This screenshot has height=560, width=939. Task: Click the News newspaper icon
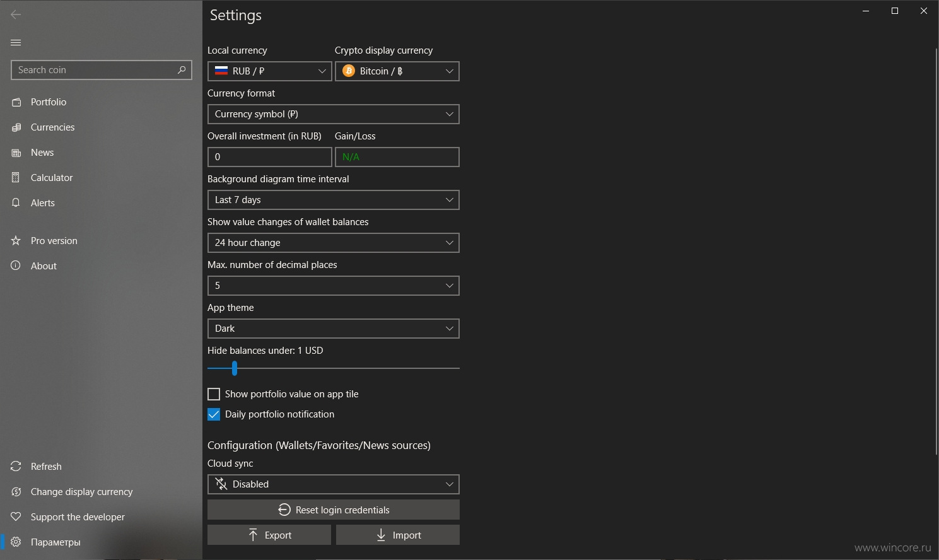pyautogui.click(x=16, y=153)
